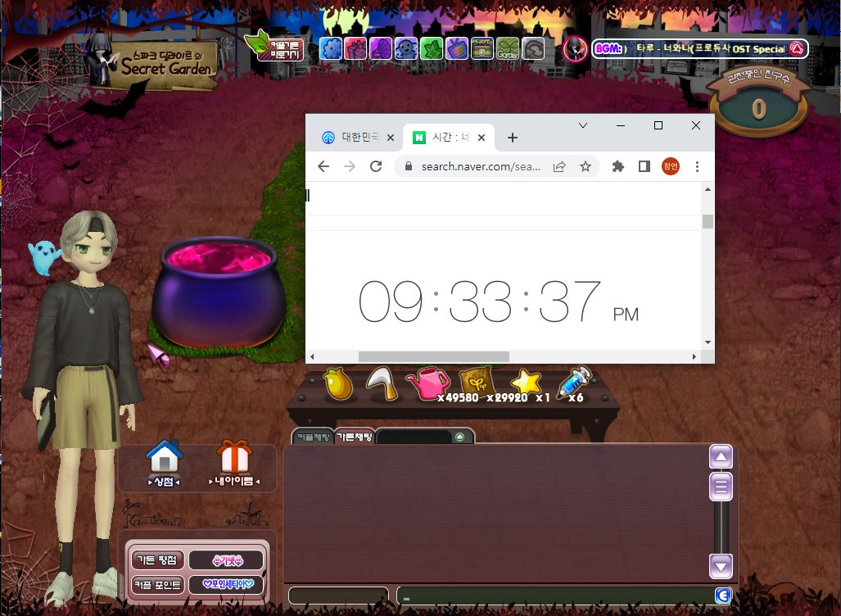Select the yellow star item

[527, 382]
